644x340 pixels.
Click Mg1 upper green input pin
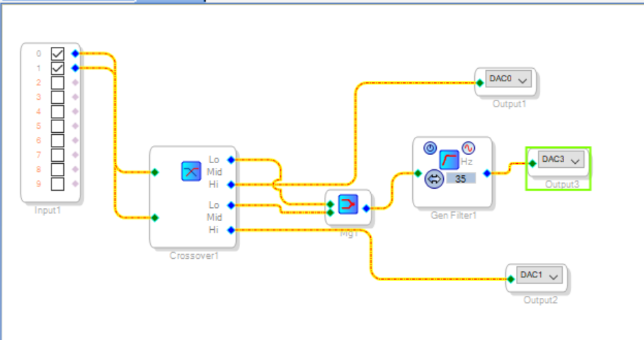coord(331,204)
